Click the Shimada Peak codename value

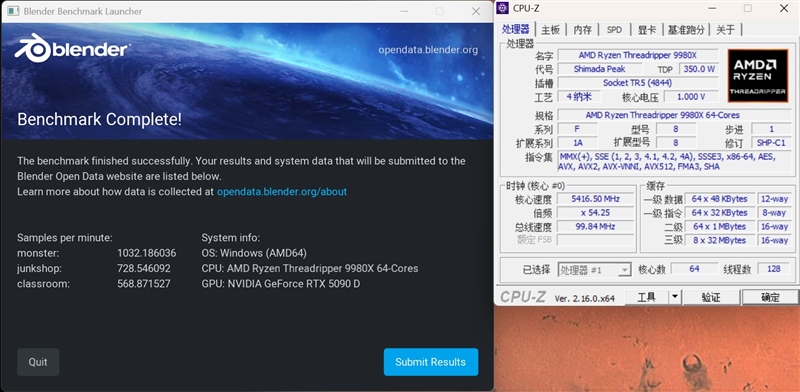click(x=599, y=69)
